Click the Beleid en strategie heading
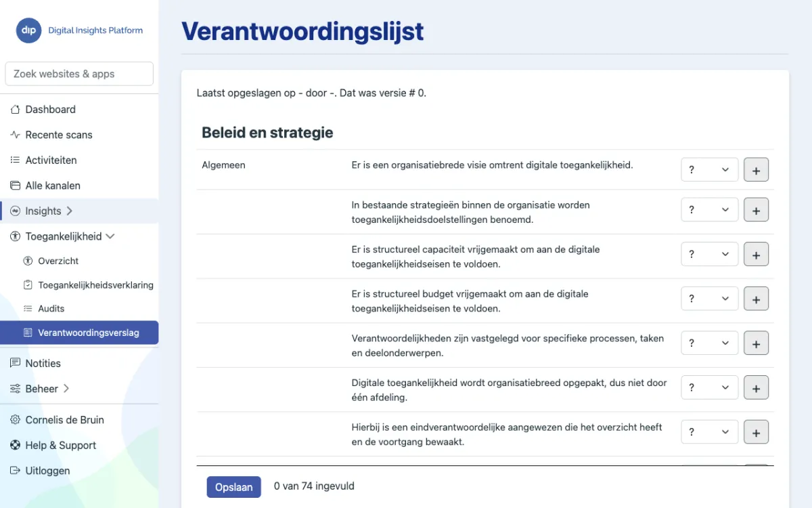The image size is (812, 508). tap(267, 133)
